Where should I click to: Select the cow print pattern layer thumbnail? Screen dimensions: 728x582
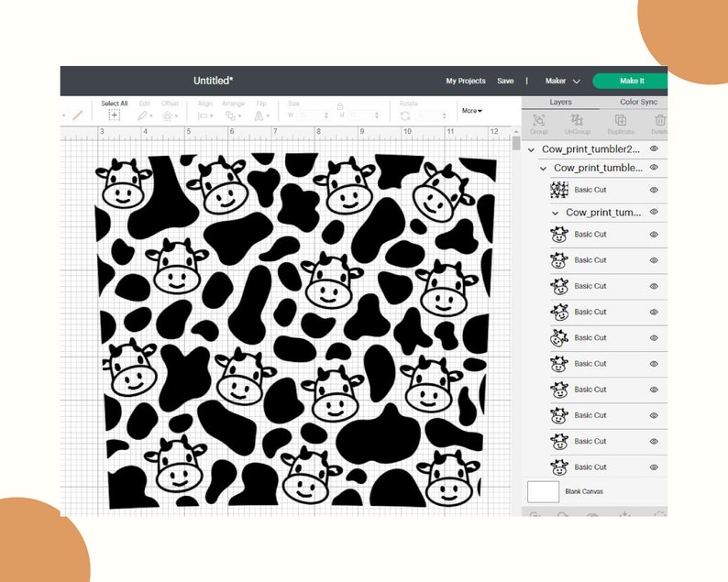click(x=559, y=190)
